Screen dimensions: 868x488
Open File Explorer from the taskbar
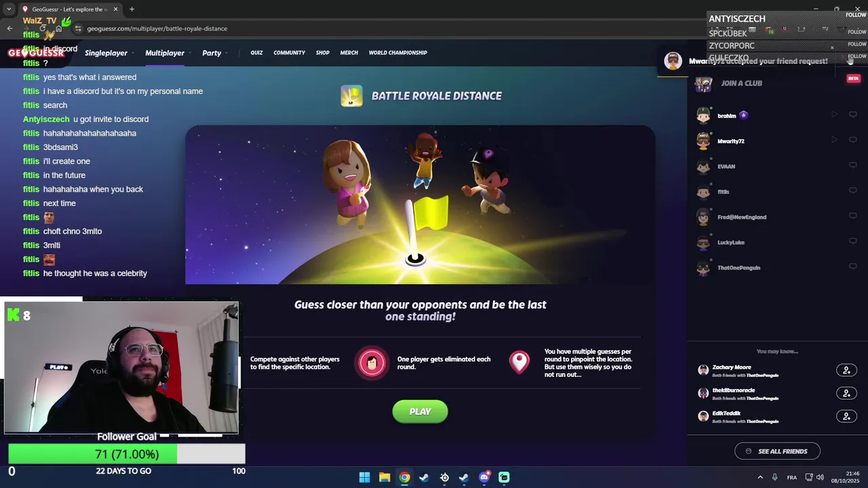point(384,477)
